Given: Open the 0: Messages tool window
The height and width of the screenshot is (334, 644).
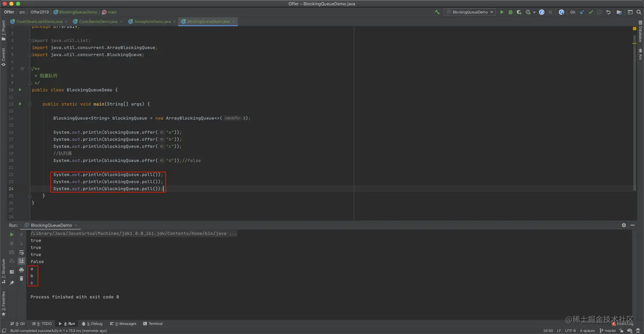Looking at the screenshot, I should point(123,324).
